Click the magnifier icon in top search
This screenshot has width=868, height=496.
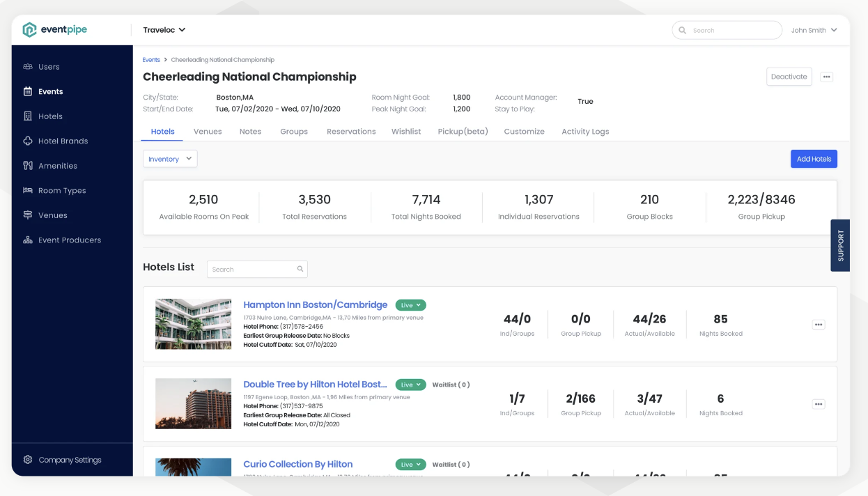pos(683,31)
